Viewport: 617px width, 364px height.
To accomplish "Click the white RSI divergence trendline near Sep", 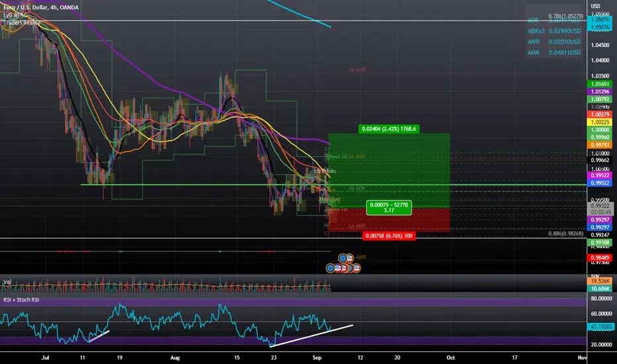I will pos(311,336).
